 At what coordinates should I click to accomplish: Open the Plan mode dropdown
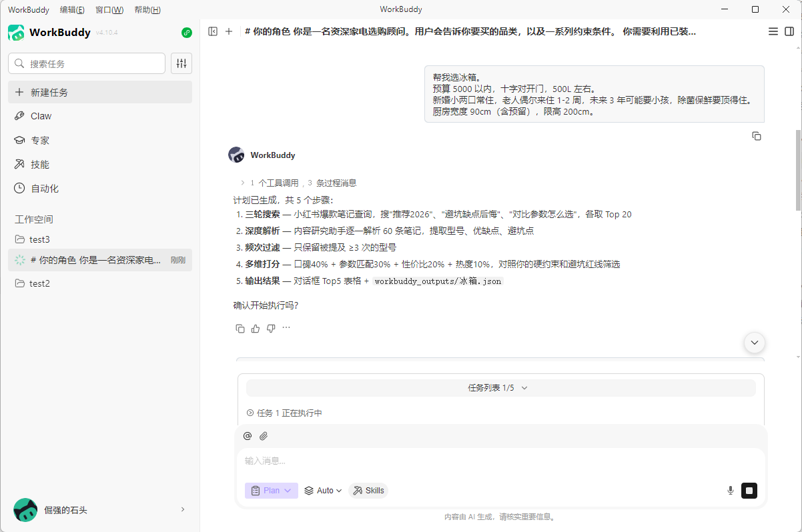tap(272, 491)
